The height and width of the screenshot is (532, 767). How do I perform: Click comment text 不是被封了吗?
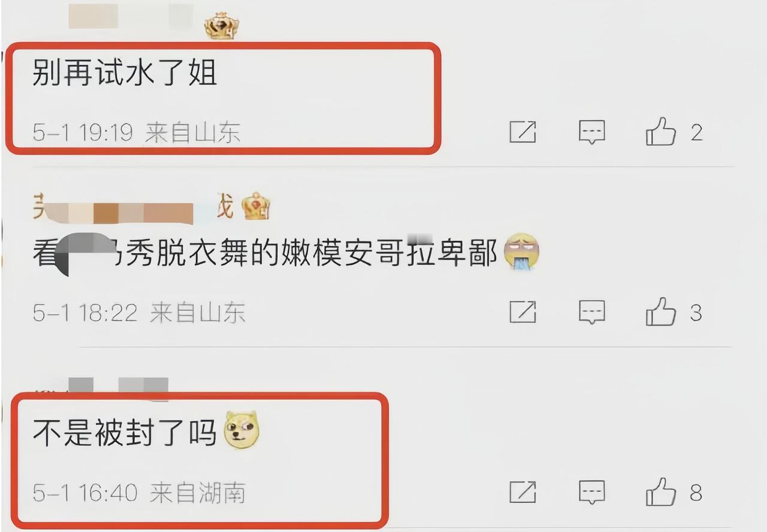[x=124, y=432]
